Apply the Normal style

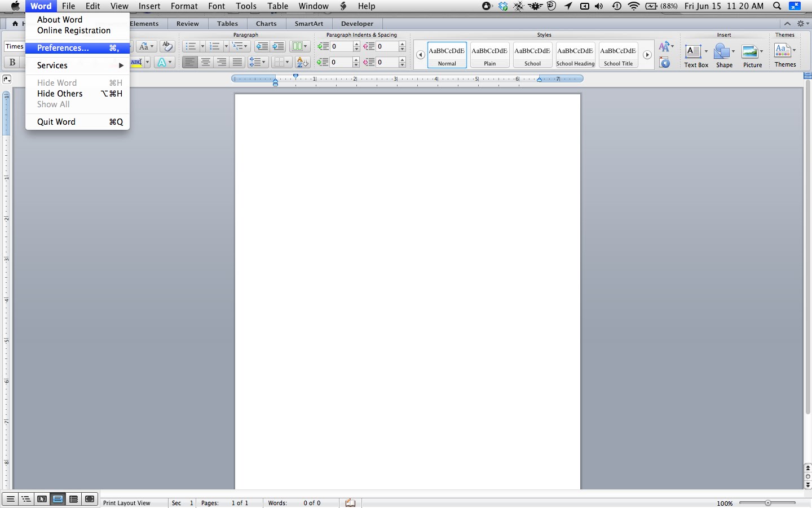pyautogui.click(x=447, y=55)
